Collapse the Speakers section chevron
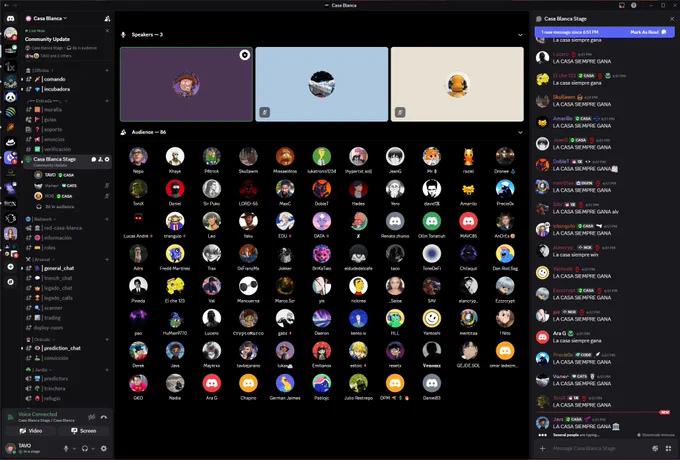The image size is (680, 460). coord(520,35)
